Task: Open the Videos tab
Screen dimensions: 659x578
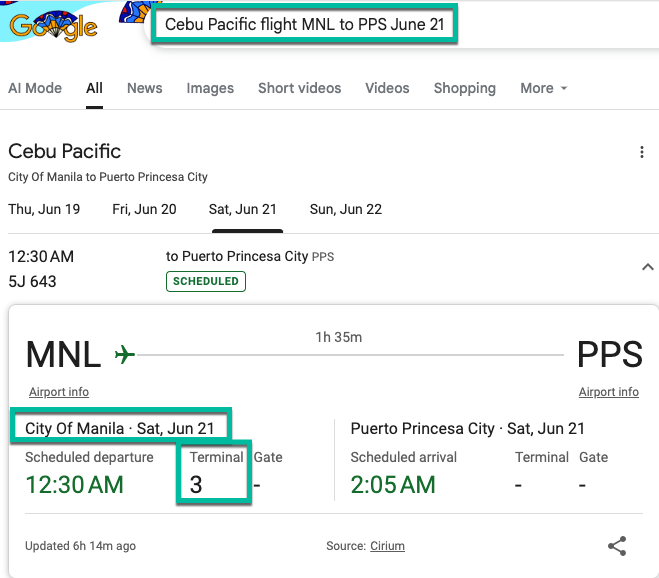Action: coord(387,88)
